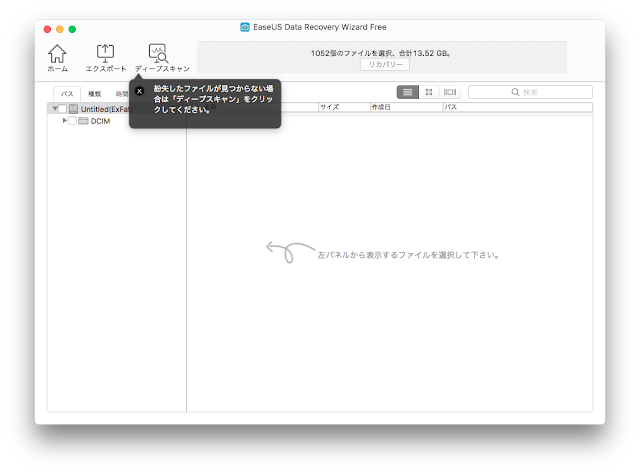Select the Untitled(ExFat) drive row
Viewport: 640px width, 474px height.
tap(117, 109)
